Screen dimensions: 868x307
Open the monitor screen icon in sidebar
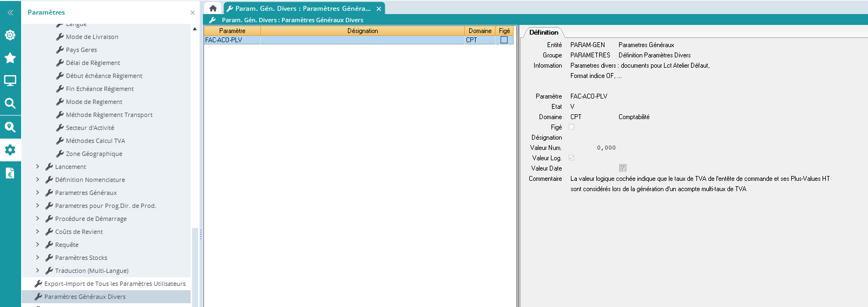[x=10, y=81]
